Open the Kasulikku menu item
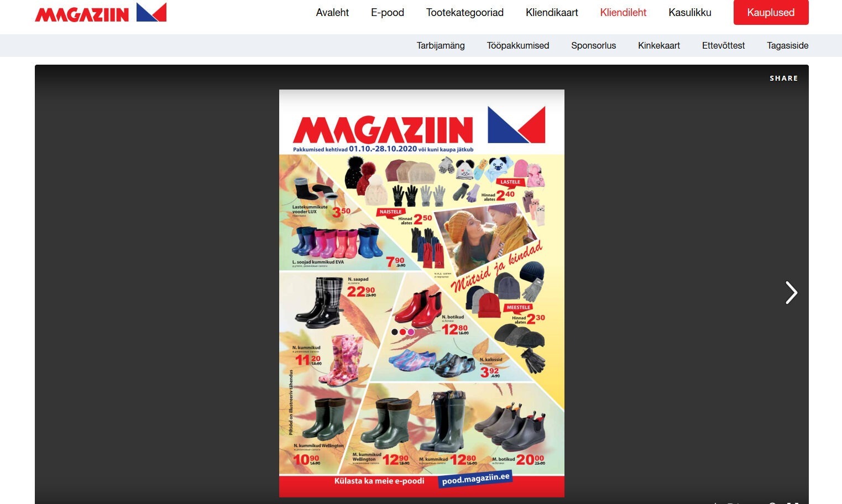Image resolution: width=842 pixels, height=504 pixels. [x=690, y=12]
